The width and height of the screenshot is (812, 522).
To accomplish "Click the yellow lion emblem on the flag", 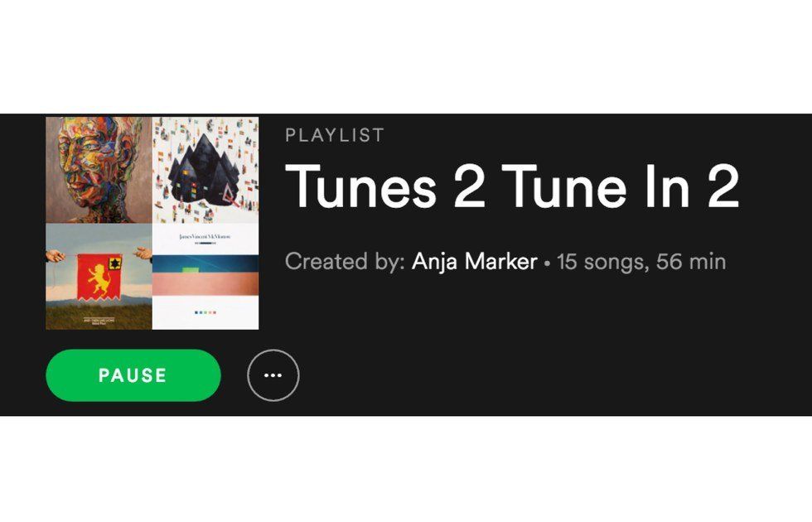I will (99, 280).
